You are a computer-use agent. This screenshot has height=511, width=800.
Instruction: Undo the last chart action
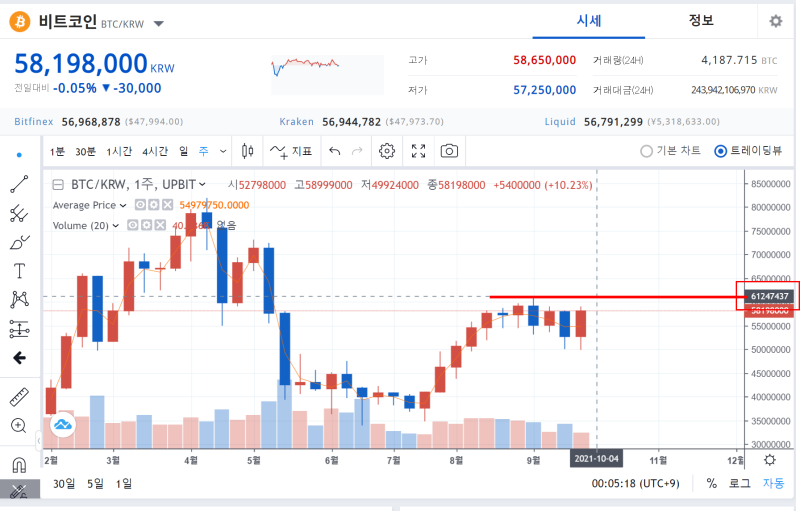tap(335, 151)
